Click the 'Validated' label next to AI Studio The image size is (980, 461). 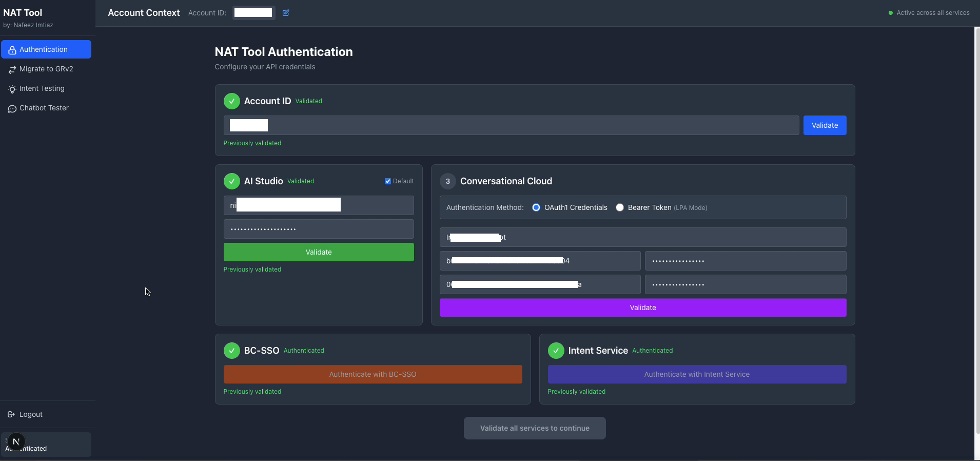pyautogui.click(x=301, y=181)
